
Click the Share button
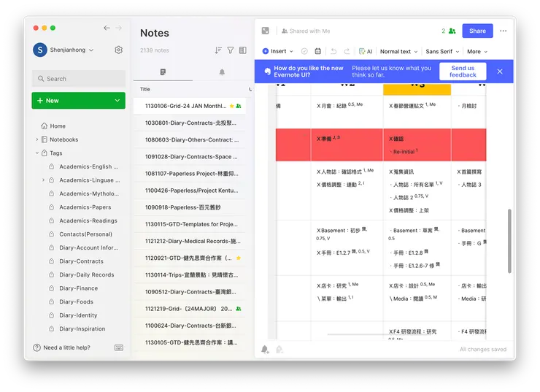coord(477,31)
